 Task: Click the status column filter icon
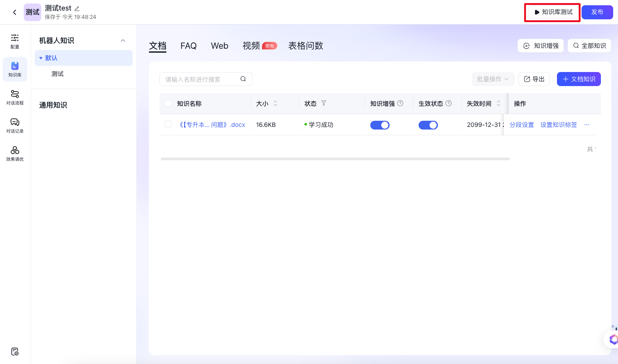pos(324,103)
